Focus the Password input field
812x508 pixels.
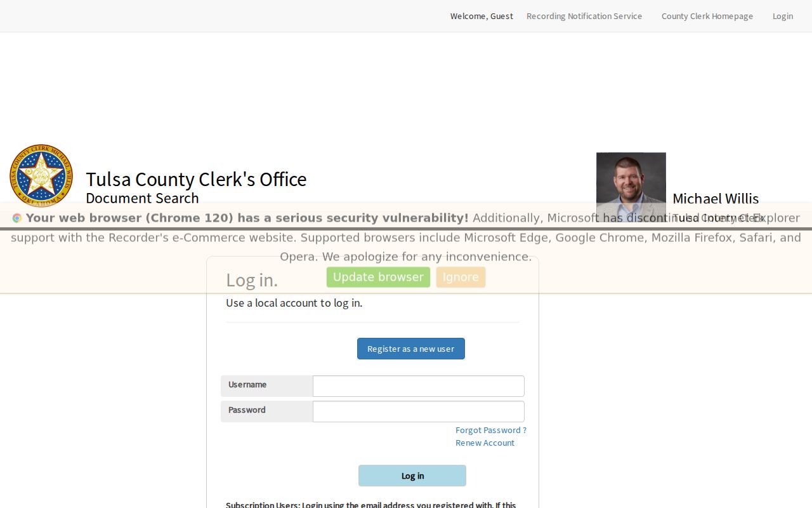[419, 411]
